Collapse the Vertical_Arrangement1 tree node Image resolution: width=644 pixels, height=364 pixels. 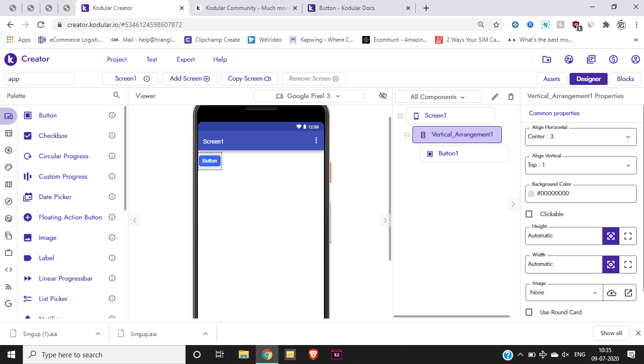click(406, 135)
